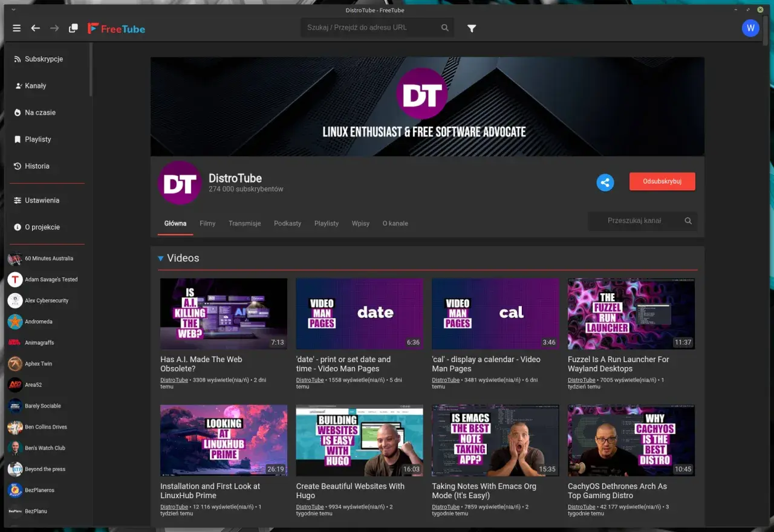Click the magnifier icon in the top search bar
774x532 pixels.
click(x=445, y=28)
